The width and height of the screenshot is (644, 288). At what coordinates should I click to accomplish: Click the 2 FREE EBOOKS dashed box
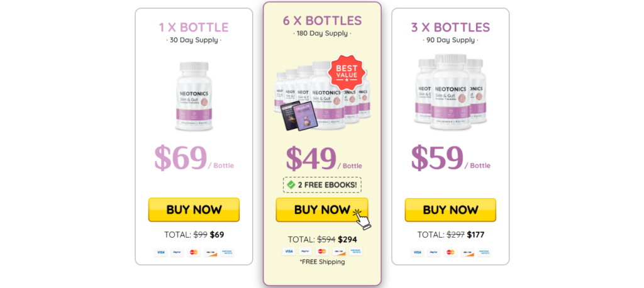(x=323, y=185)
